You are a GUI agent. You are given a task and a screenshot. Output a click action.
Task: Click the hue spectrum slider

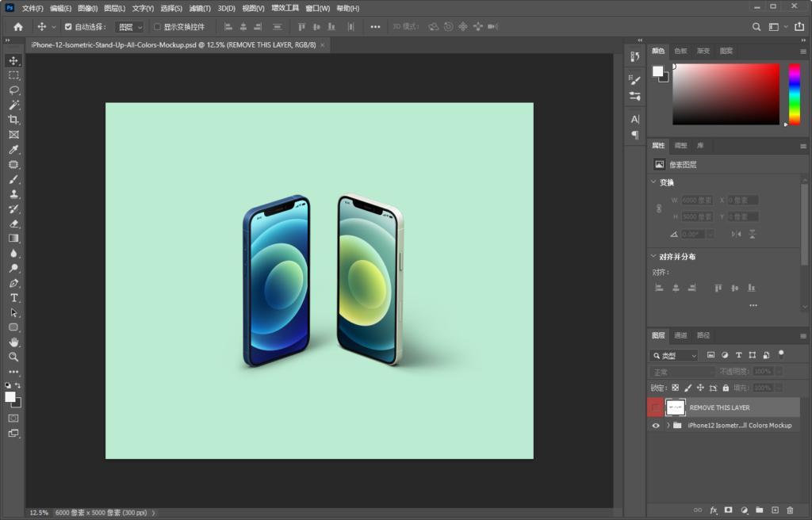[795, 94]
